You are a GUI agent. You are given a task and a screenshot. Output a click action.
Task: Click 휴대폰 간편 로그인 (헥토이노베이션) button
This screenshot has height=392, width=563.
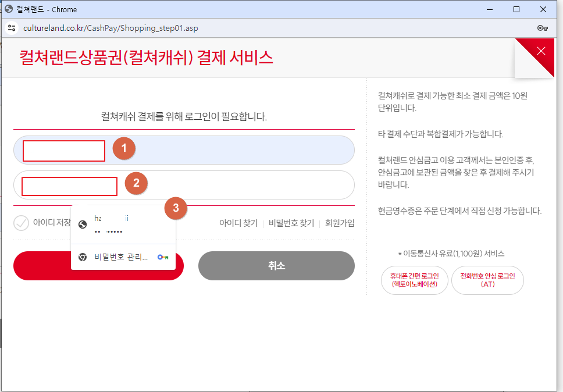tap(414, 280)
